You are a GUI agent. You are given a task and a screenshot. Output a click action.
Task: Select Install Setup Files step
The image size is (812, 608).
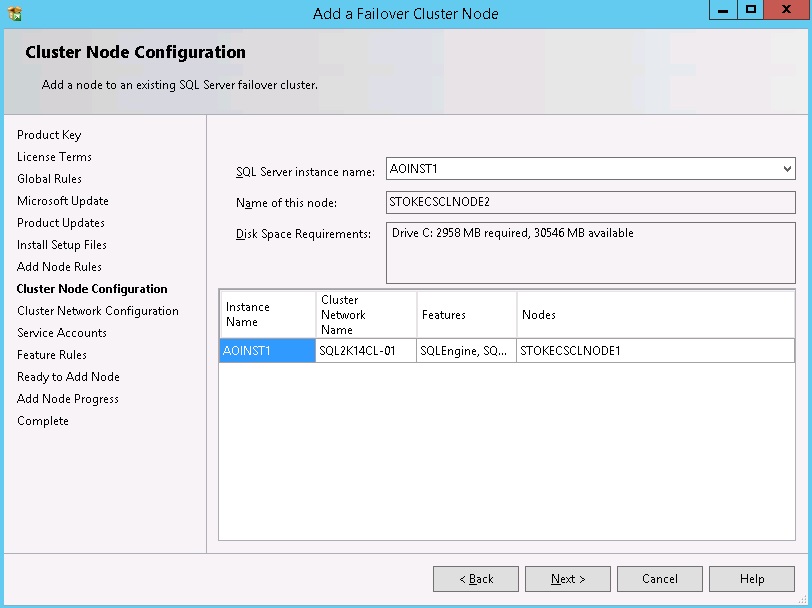[x=62, y=245]
